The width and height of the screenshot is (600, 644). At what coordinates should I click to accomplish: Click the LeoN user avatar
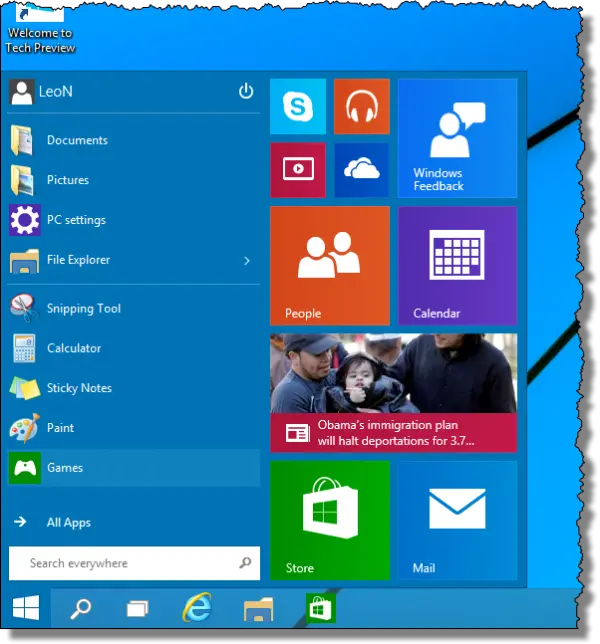pos(21,92)
